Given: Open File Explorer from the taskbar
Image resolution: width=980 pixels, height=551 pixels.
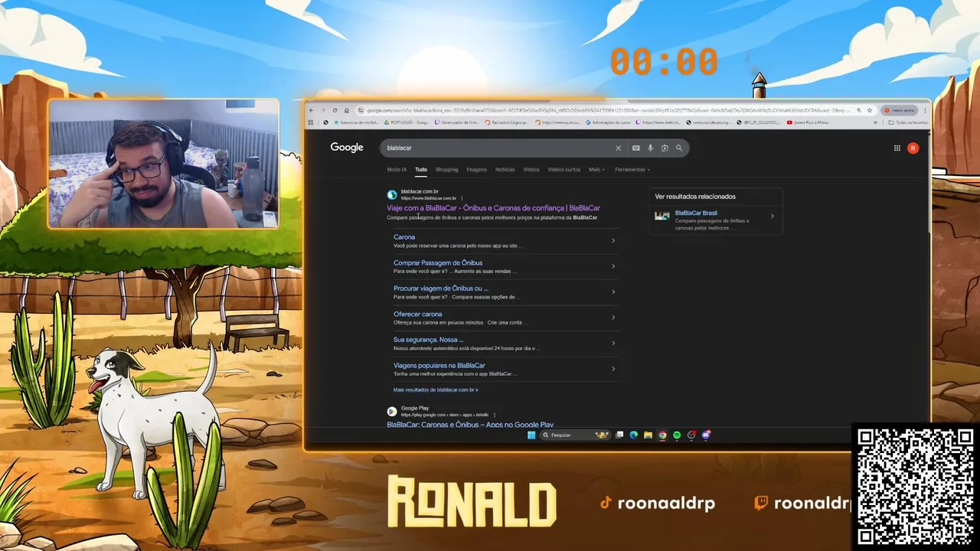Looking at the screenshot, I should coord(648,435).
